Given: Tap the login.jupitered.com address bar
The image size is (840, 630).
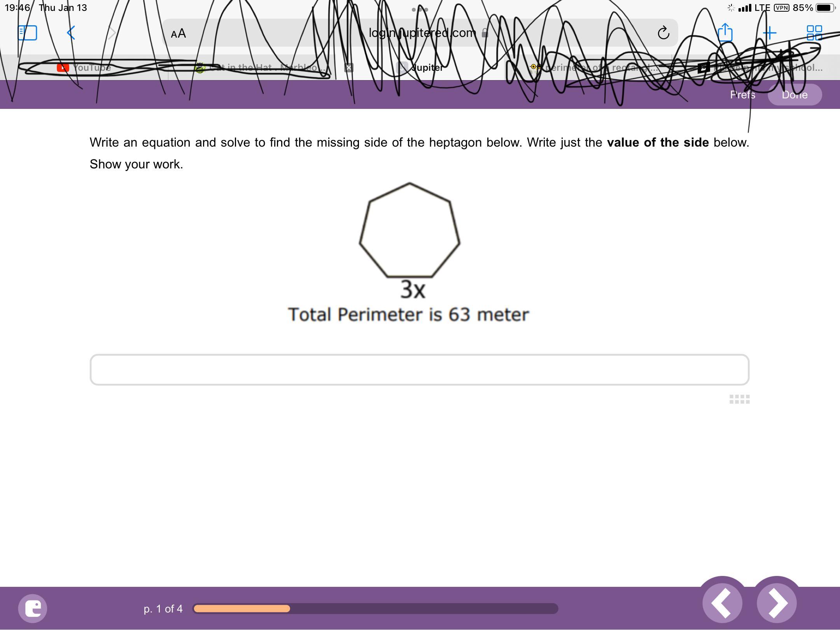Looking at the screenshot, I should coord(422,33).
